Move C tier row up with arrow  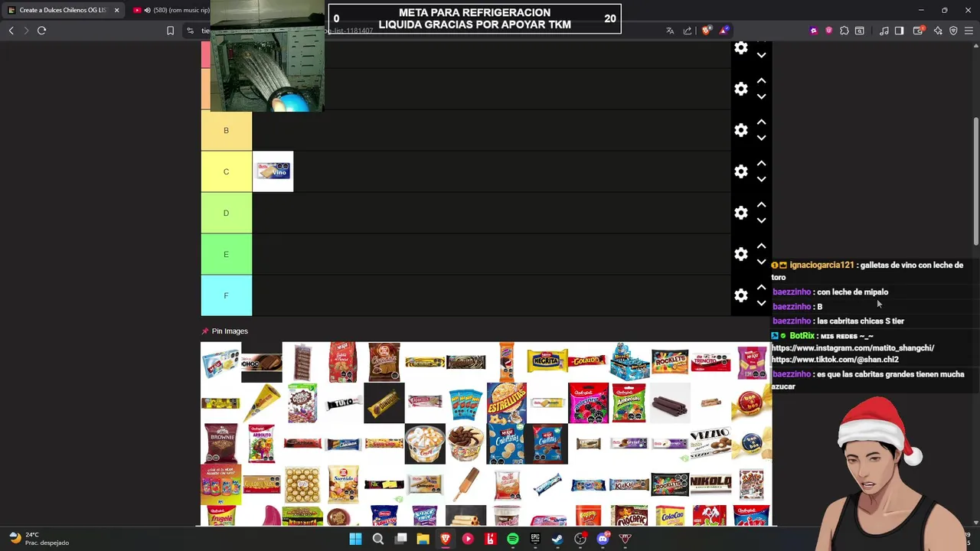(x=761, y=164)
